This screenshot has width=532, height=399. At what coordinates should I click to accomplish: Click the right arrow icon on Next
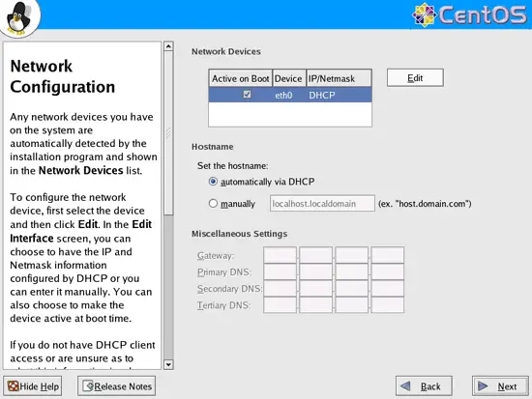tap(483, 385)
